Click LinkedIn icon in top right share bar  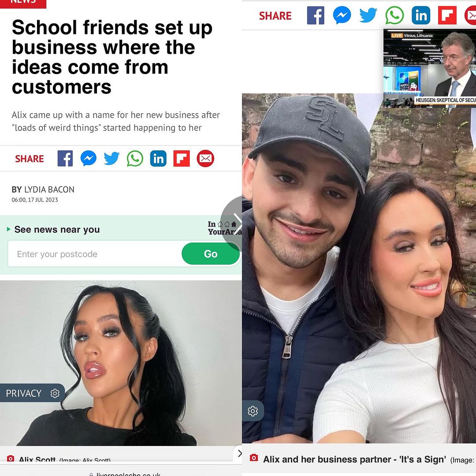(x=421, y=15)
